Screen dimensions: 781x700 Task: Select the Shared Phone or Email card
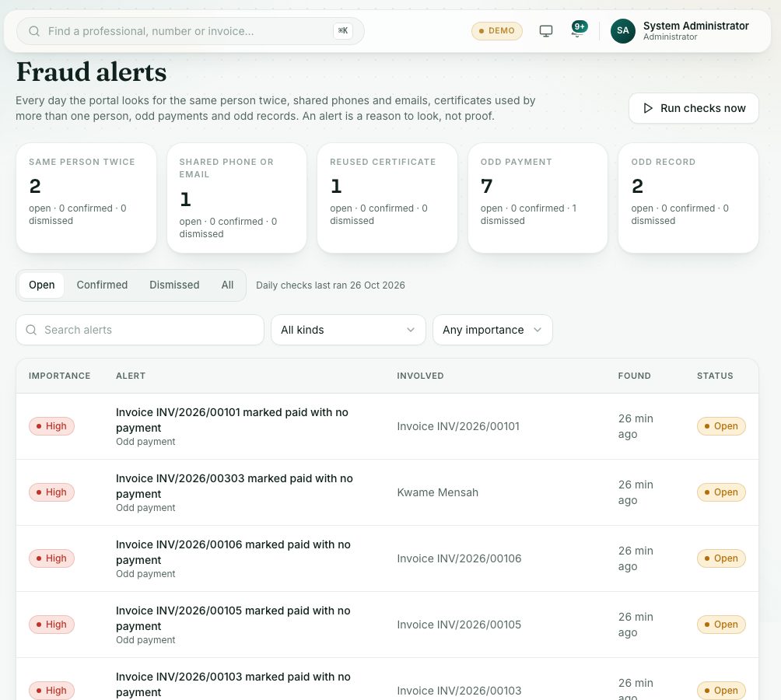pos(236,198)
